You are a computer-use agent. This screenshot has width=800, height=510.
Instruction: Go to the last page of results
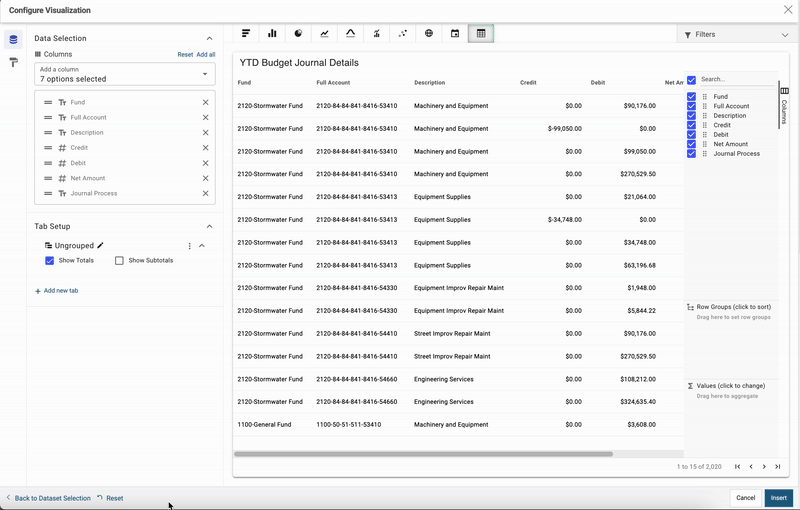778,467
